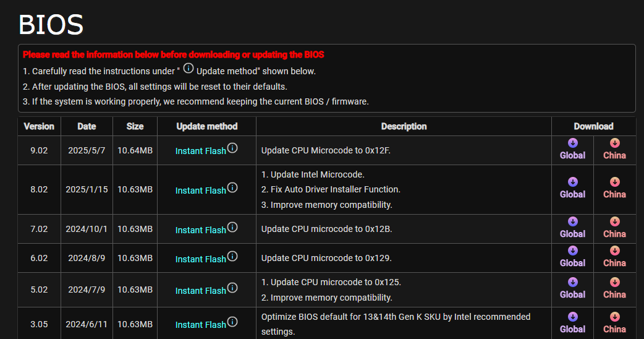The height and width of the screenshot is (339, 644).
Task: Open info icon beside 6.02 Instant Flash
Action: (232, 256)
